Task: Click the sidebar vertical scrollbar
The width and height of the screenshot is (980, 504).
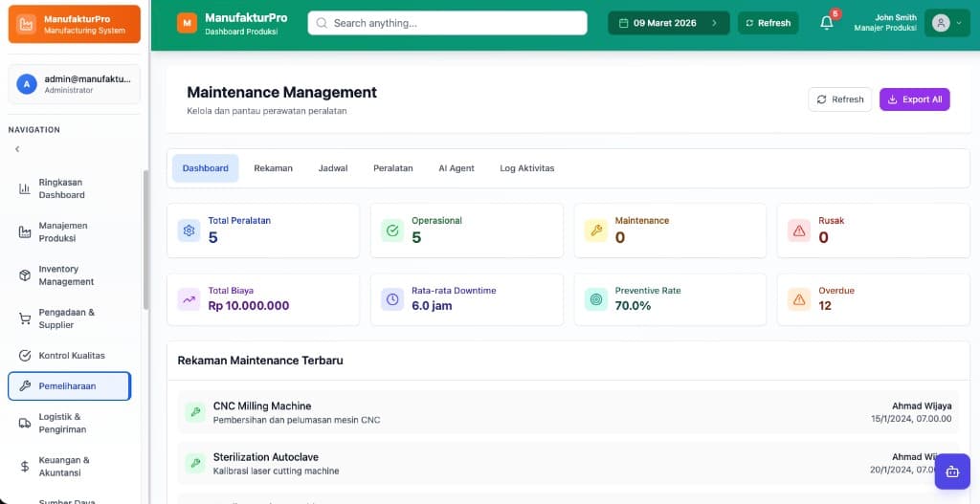Action: tap(145, 239)
